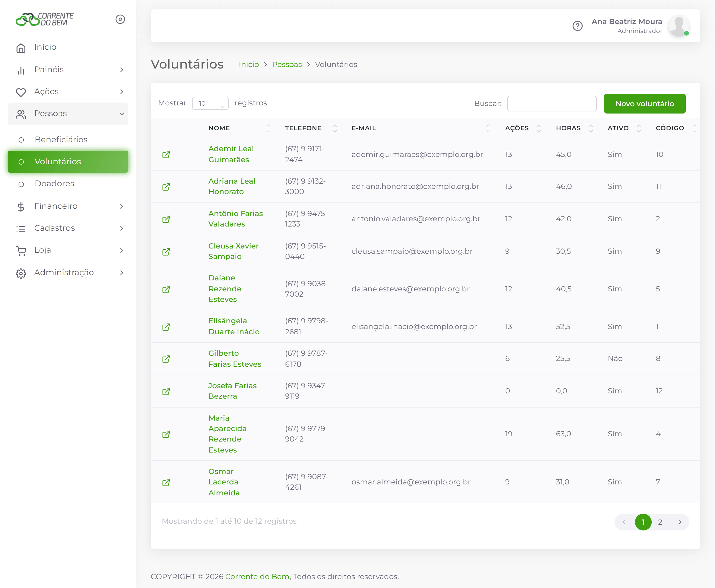Click the next page arrow

(x=680, y=522)
